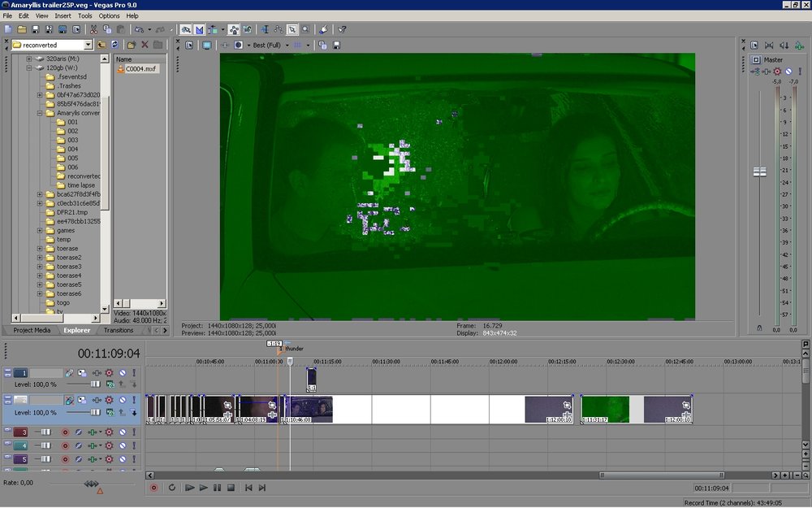Open Video Preview project properties icon
This screenshot has height=508, width=812.
point(189,45)
